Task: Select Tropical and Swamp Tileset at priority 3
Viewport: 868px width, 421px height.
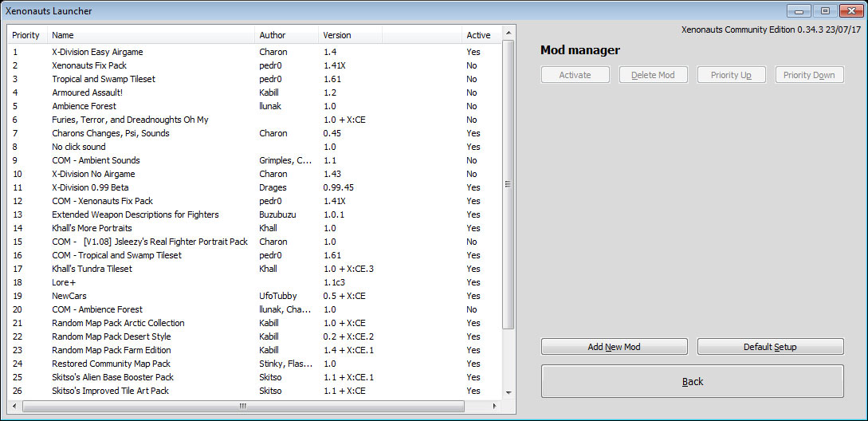Action: tap(254, 79)
